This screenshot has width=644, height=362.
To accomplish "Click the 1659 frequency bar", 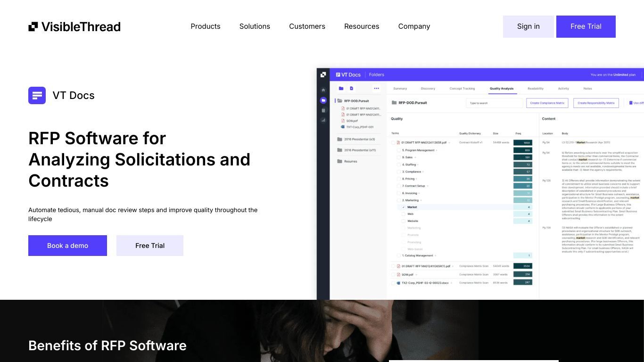I will (523, 142).
